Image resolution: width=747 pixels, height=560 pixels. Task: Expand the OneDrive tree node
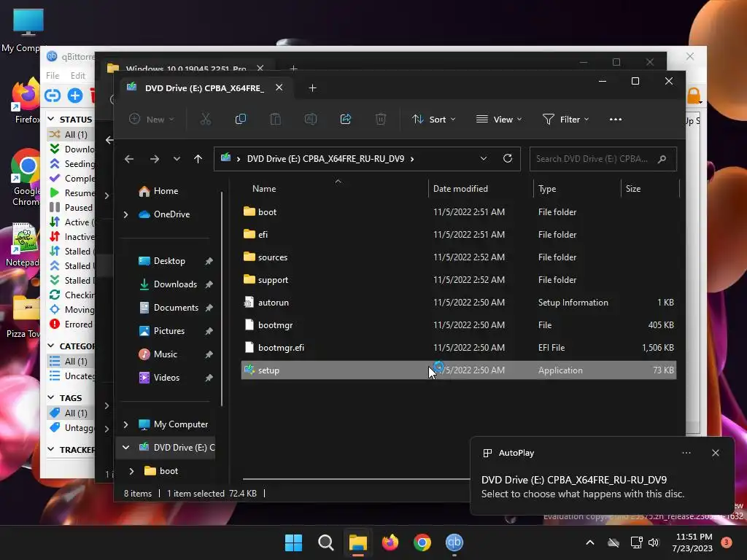pos(125,215)
